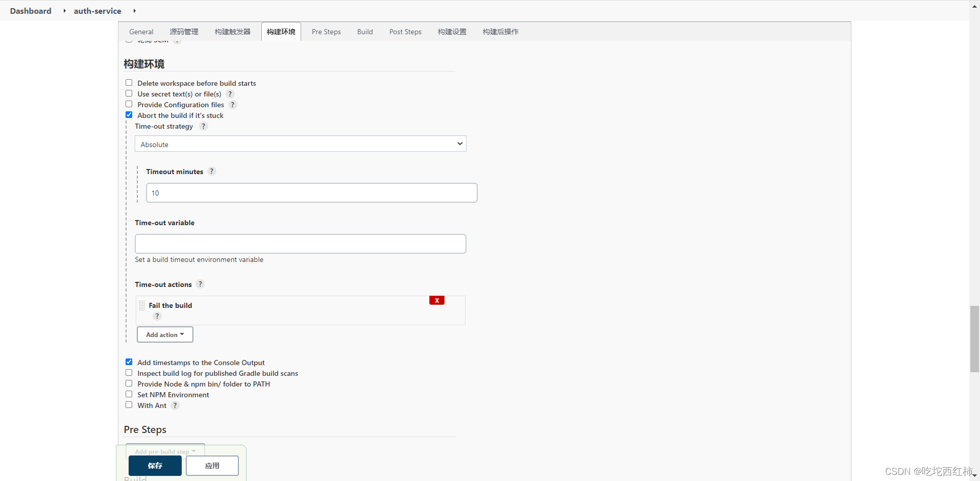Open help for Use secret text(s) or file(s)
980x481 pixels.
(230, 94)
